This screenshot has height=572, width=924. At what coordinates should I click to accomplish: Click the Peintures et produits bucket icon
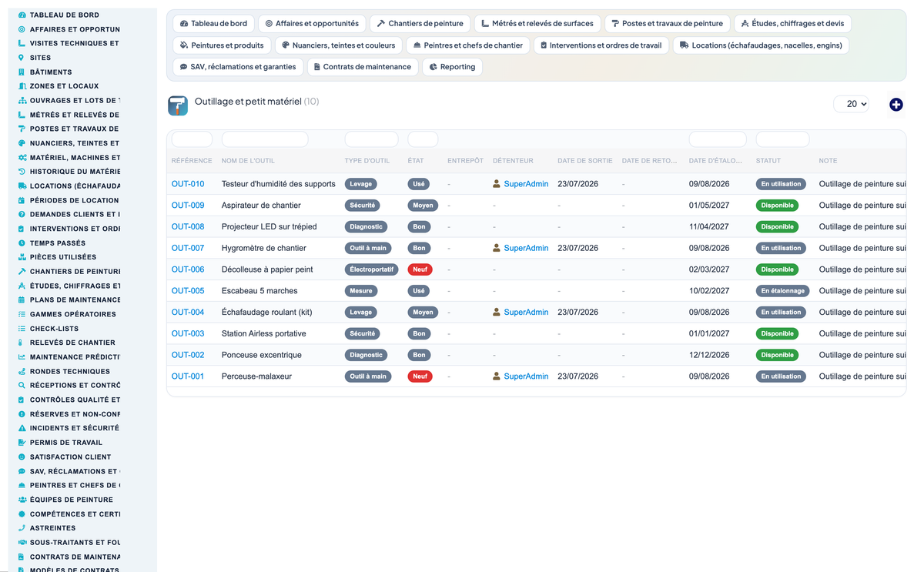click(184, 45)
